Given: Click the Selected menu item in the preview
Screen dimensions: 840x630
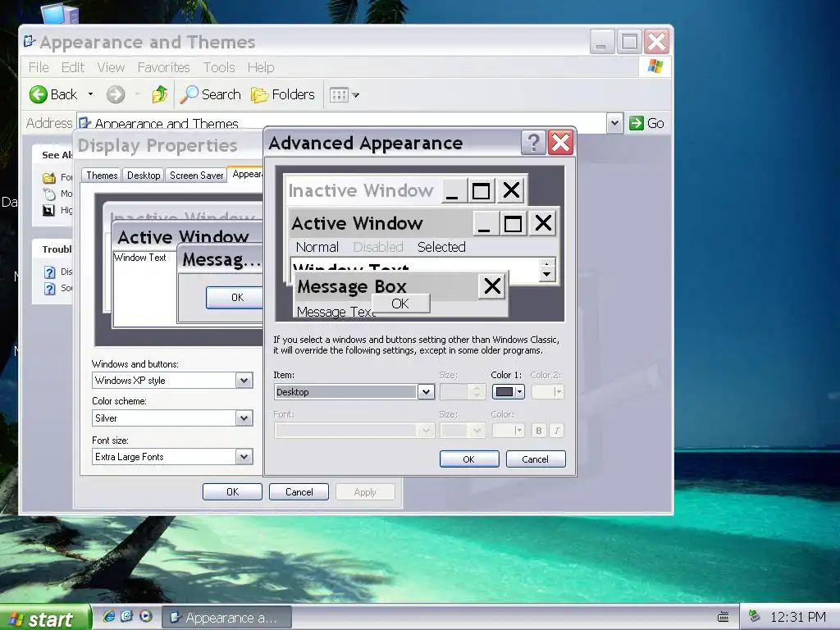Looking at the screenshot, I should 441,247.
